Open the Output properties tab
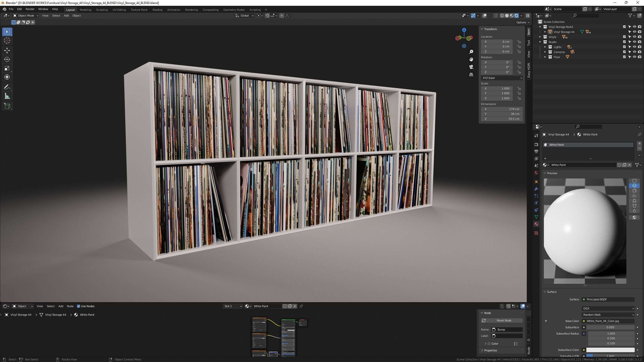 (536, 152)
